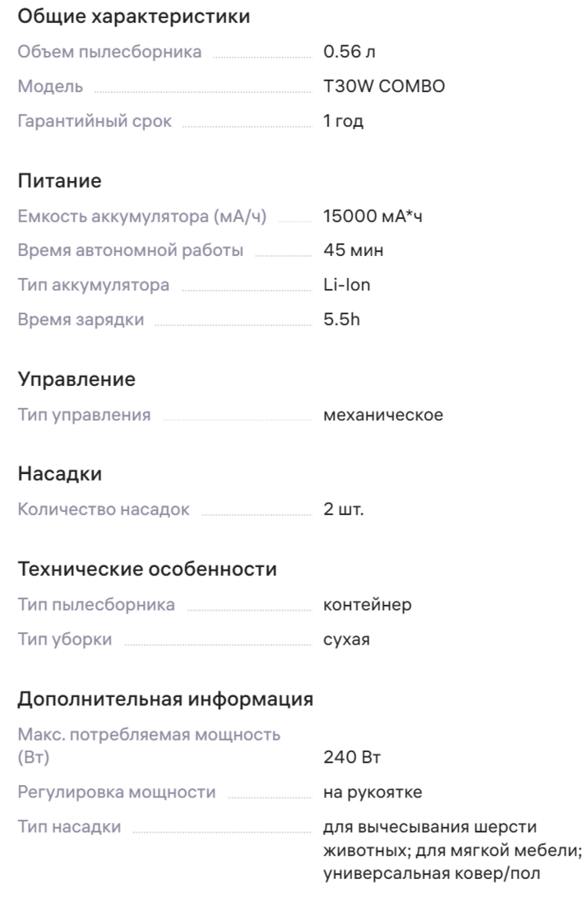Click the 'Технические особенности' heading
Image resolution: width=588 pixels, height=897 pixels.
coord(147,569)
